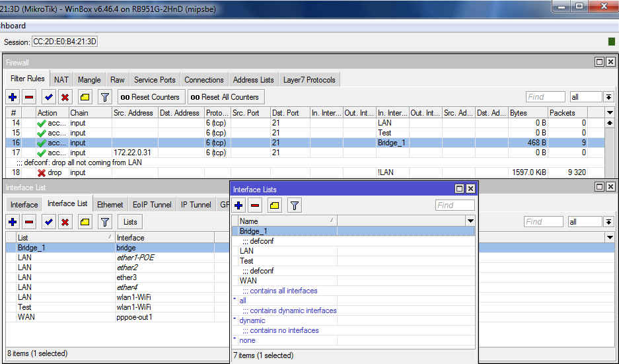This screenshot has width=619, height=364.
Task: Restore the Firewall window with its square button
Action: click(599, 62)
